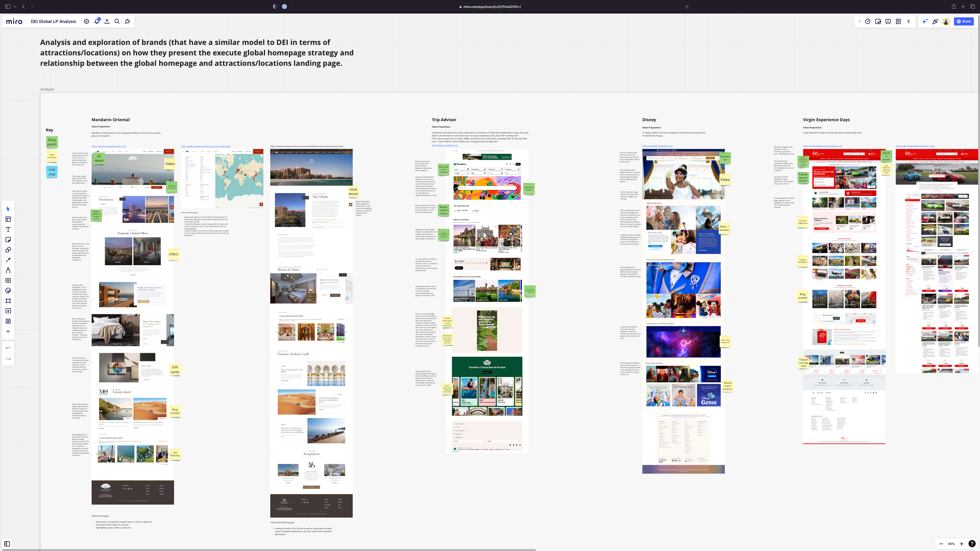Open the Comment tool
This screenshot has height=551, width=980.
point(8,281)
